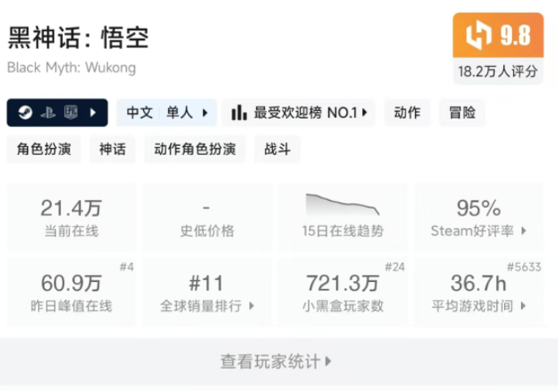The height and width of the screenshot is (392, 558).
Task: Click the Epic Games platform icon
Action: pyautogui.click(x=71, y=112)
